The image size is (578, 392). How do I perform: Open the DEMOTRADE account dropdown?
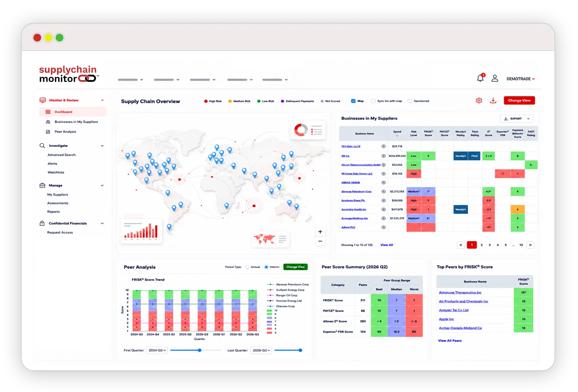pos(521,79)
